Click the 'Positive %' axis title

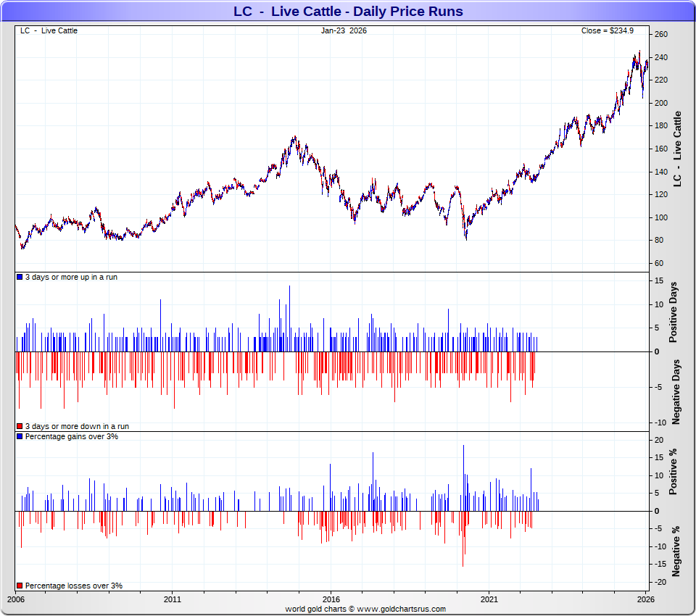(674, 472)
